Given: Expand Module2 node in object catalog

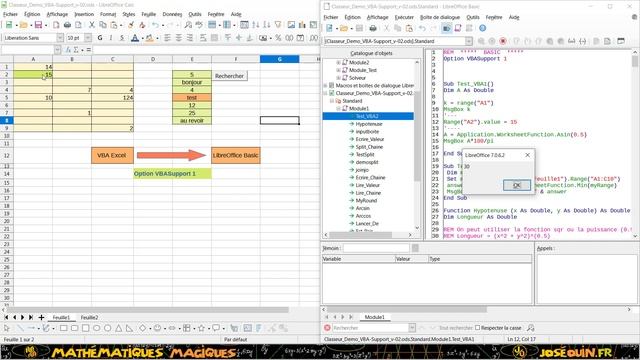Looking at the screenshot, I should pos(338,62).
